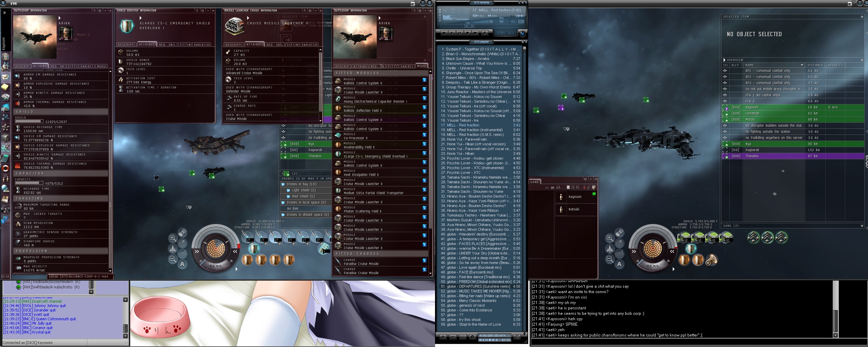Show info for Photon Scattering Field II
The image size is (868, 347).
click(425, 208)
